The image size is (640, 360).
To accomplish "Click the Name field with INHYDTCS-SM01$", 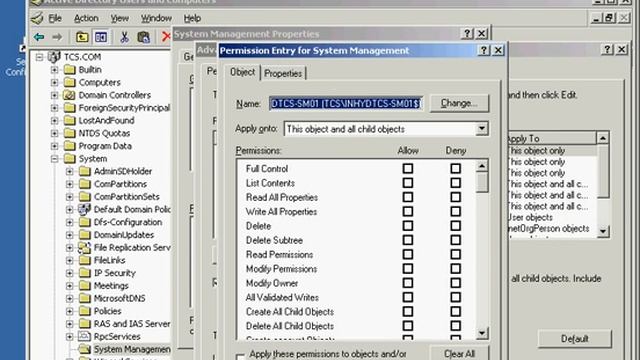I will pyautogui.click(x=345, y=103).
